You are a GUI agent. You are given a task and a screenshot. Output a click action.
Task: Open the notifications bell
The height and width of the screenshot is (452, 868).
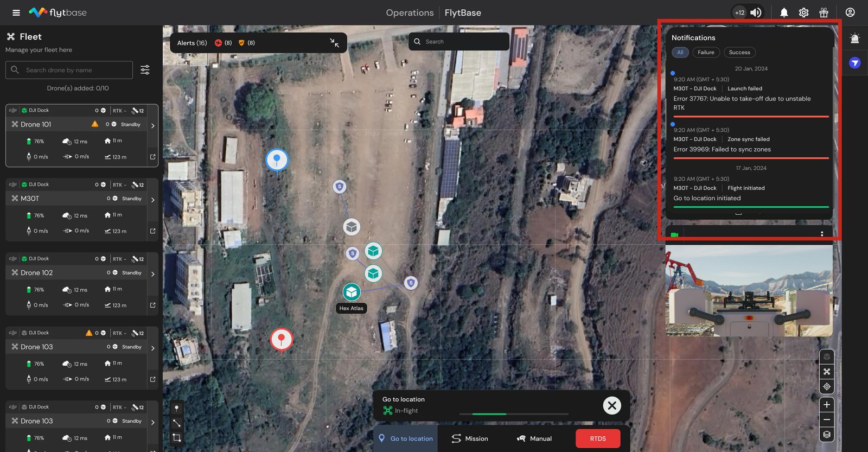point(784,12)
